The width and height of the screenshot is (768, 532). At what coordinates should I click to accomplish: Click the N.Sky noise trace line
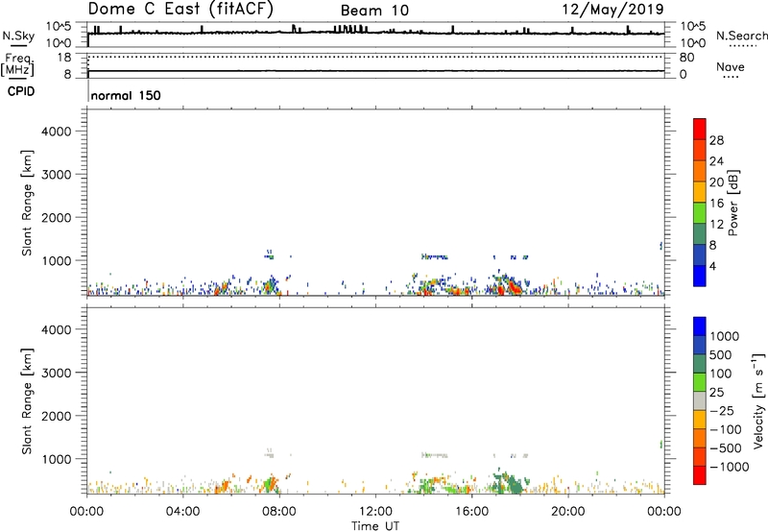(x=375, y=33)
